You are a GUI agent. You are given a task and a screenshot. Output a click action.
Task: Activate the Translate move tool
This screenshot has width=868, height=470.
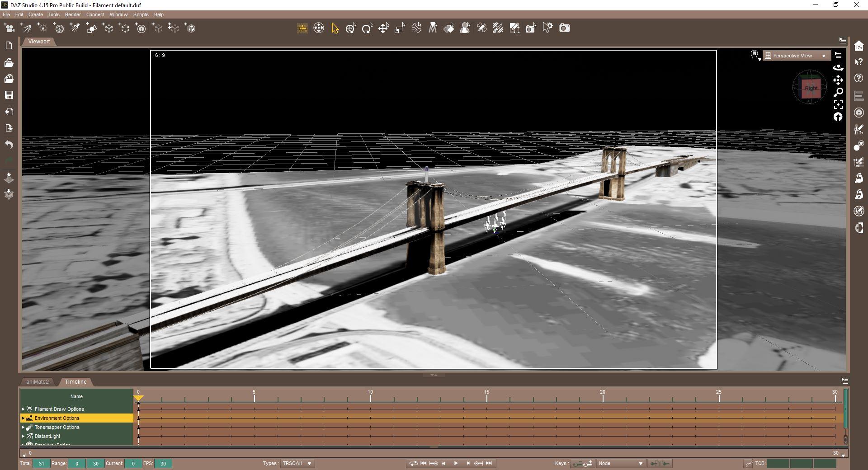coord(383,28)
